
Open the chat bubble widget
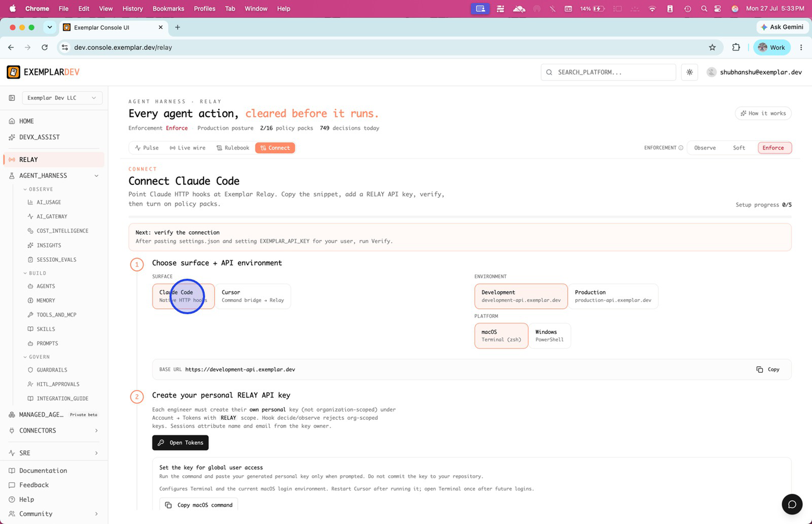[x=792, y=504]
